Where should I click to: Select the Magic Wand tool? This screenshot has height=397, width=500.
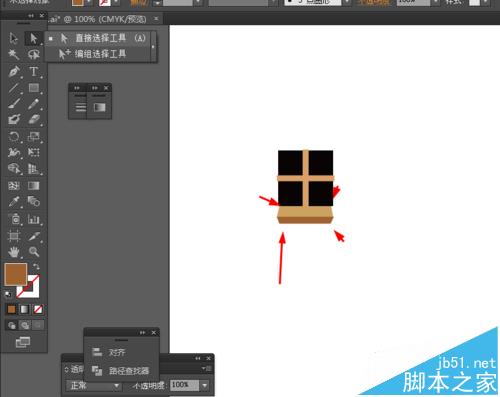tap(14, 54)
